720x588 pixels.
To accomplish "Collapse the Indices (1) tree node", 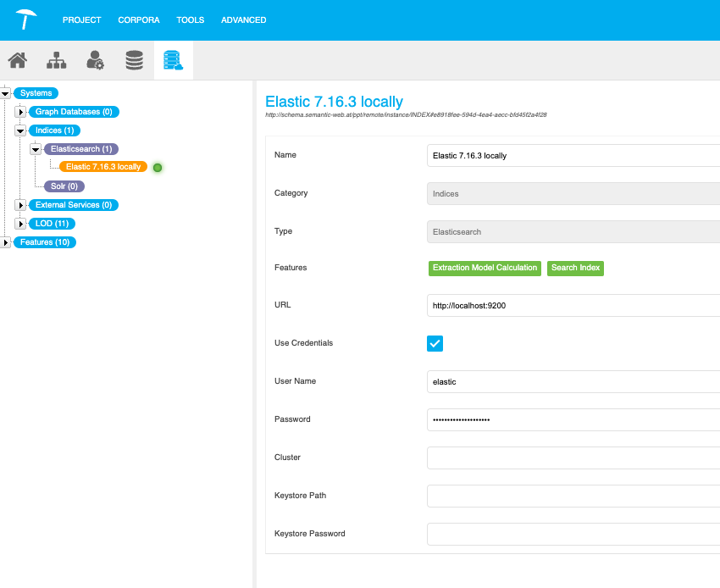I will click(x=19, y=130).
